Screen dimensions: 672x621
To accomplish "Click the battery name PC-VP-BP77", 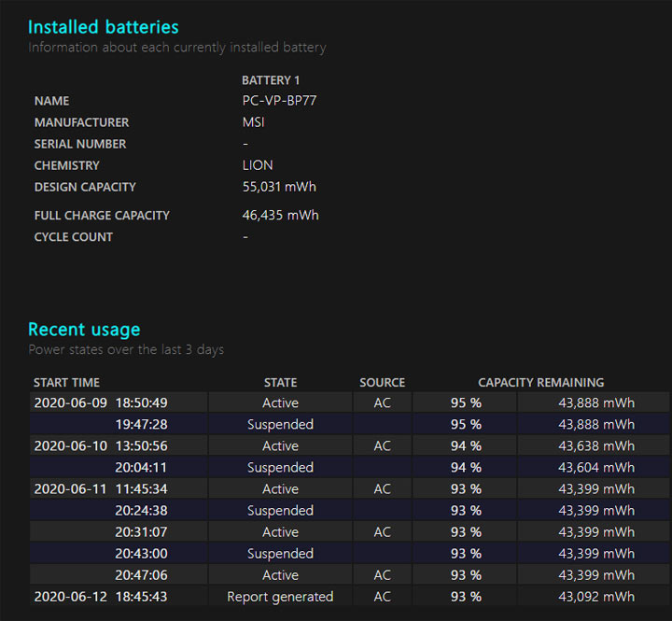I will pos(281,101).
